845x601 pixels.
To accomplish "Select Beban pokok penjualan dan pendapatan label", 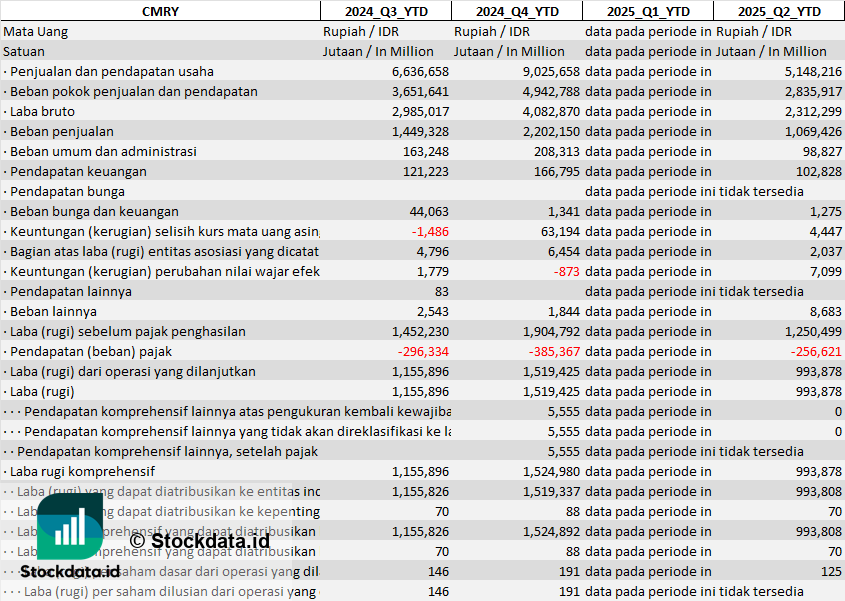I will tap(130, 92).
